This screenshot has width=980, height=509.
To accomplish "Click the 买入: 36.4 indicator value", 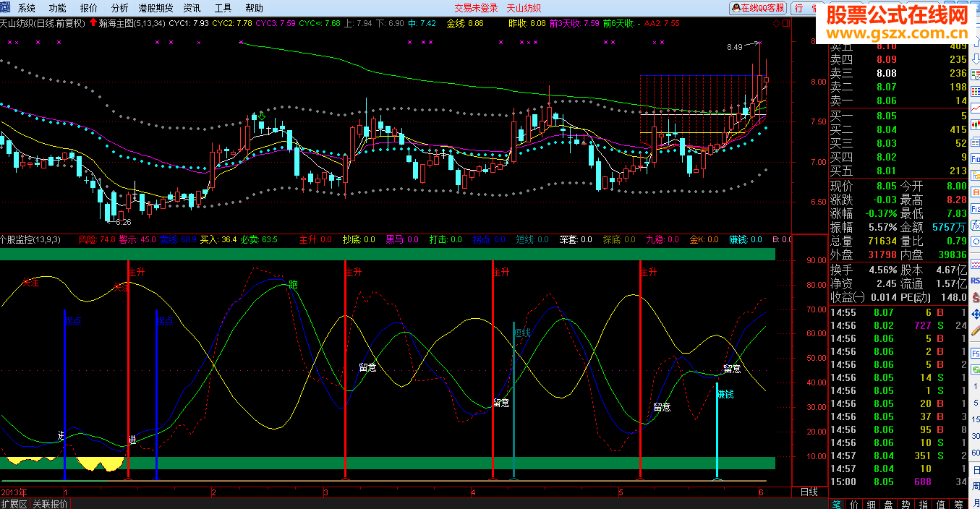I will [218, 239].
